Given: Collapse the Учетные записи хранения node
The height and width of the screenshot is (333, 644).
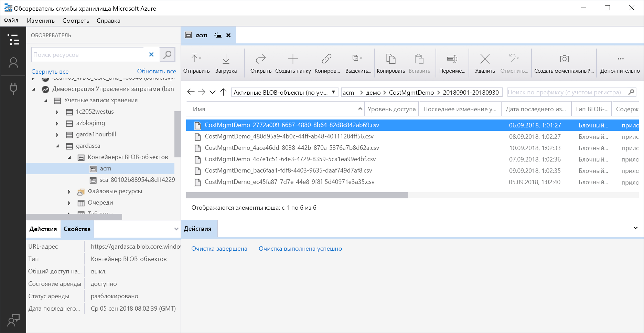Looking at the screenshot, I should (46, 101).
